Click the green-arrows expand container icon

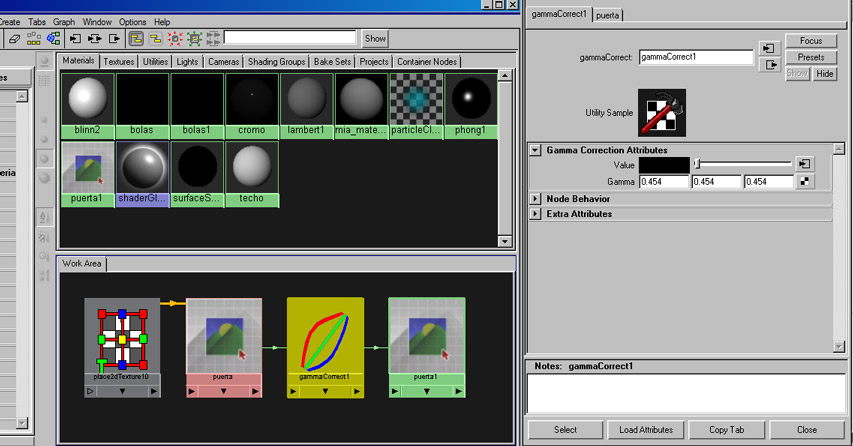(194, 39)
